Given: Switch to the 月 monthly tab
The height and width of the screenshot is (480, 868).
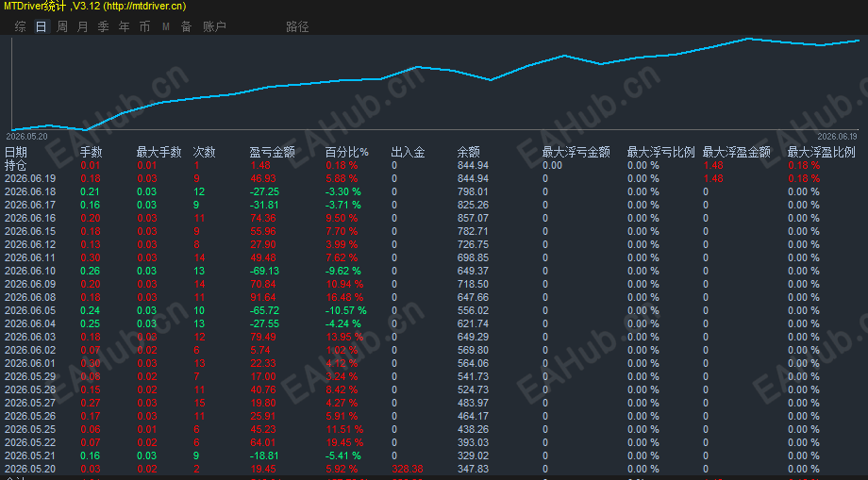Looking at the screenshot, I should pyautogui.click(x=82, y=26).
